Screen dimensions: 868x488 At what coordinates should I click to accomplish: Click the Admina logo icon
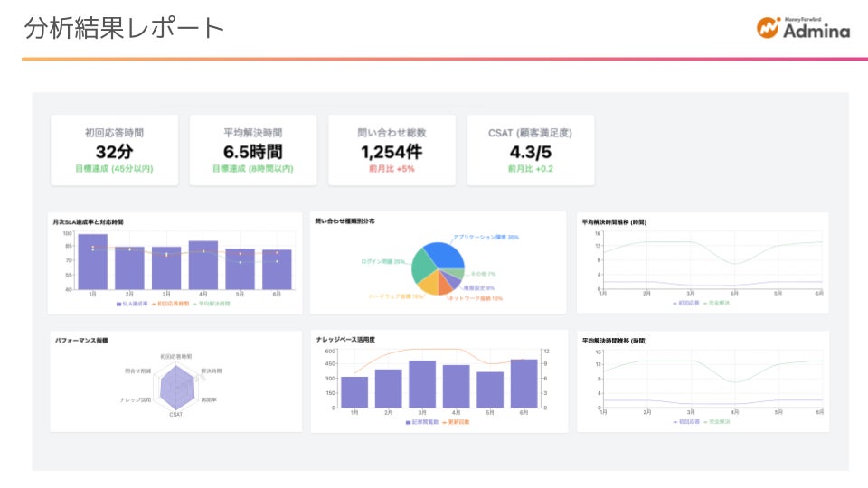click(768, 28)
